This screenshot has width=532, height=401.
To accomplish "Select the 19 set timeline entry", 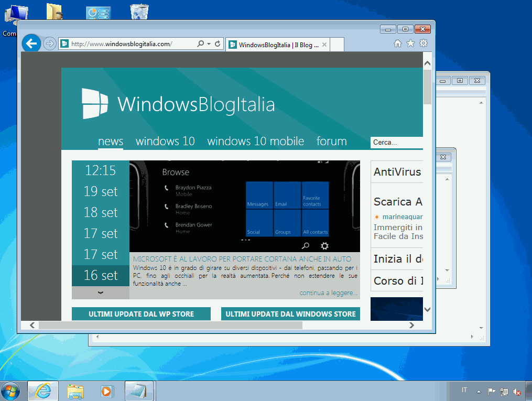I will [x=101, y=192].
